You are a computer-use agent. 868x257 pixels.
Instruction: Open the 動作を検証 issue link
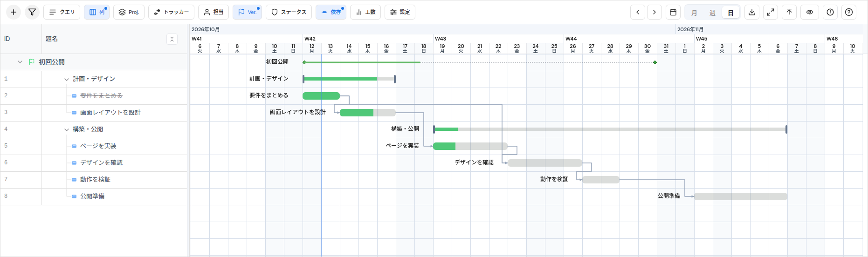pos(95,179)
